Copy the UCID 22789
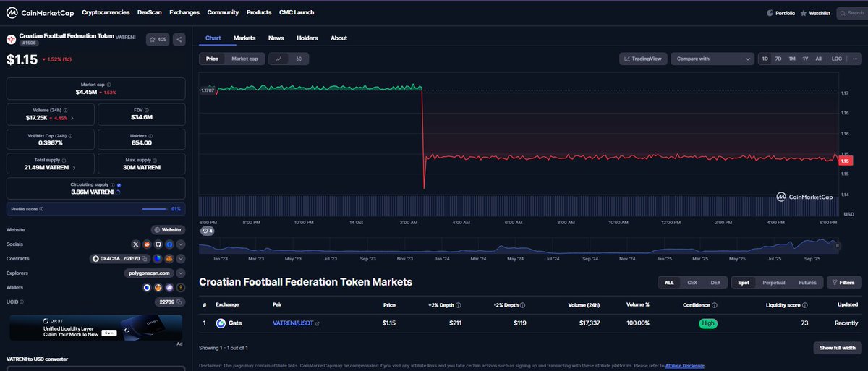The width and height of the screenshot is (868, 371). point(179,302)
